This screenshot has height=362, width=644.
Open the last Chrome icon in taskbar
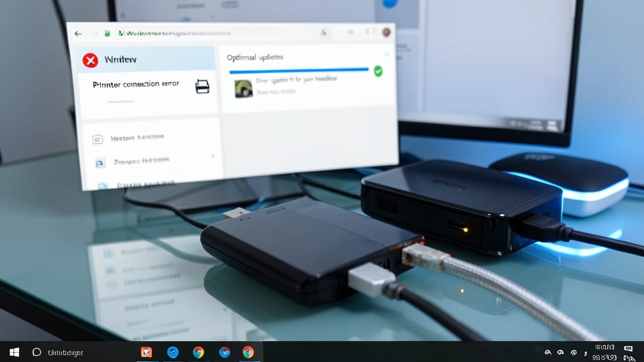248,352
